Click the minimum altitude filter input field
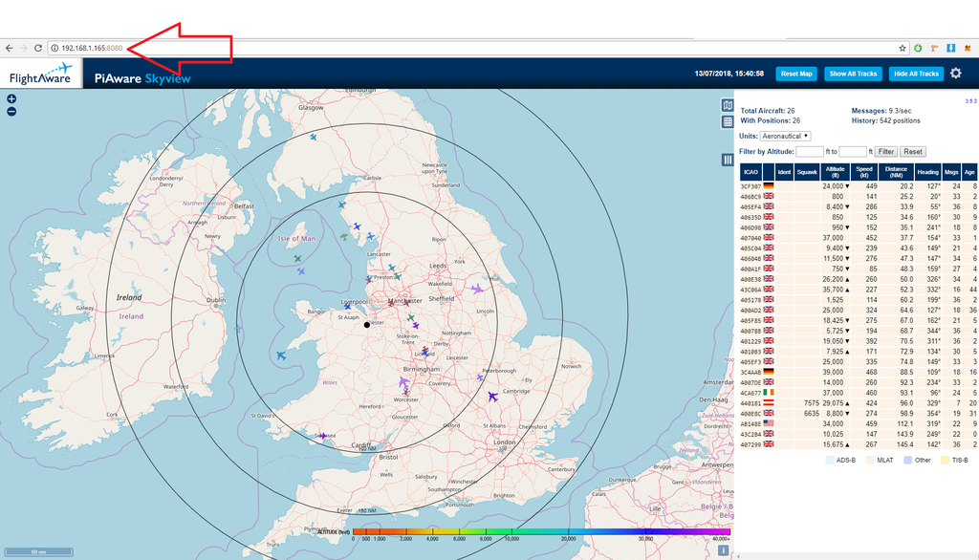This screenshot has width=979, height=560. tap(809, 152)
